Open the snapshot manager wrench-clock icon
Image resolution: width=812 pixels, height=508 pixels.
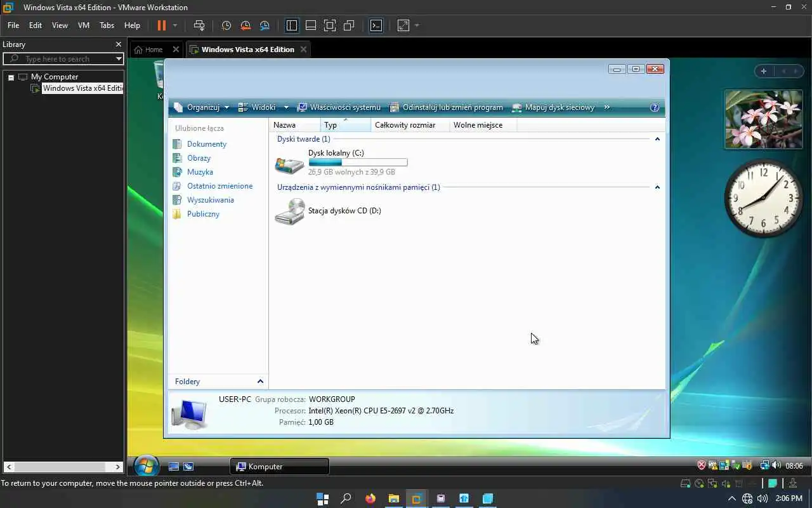pos(265,25)
